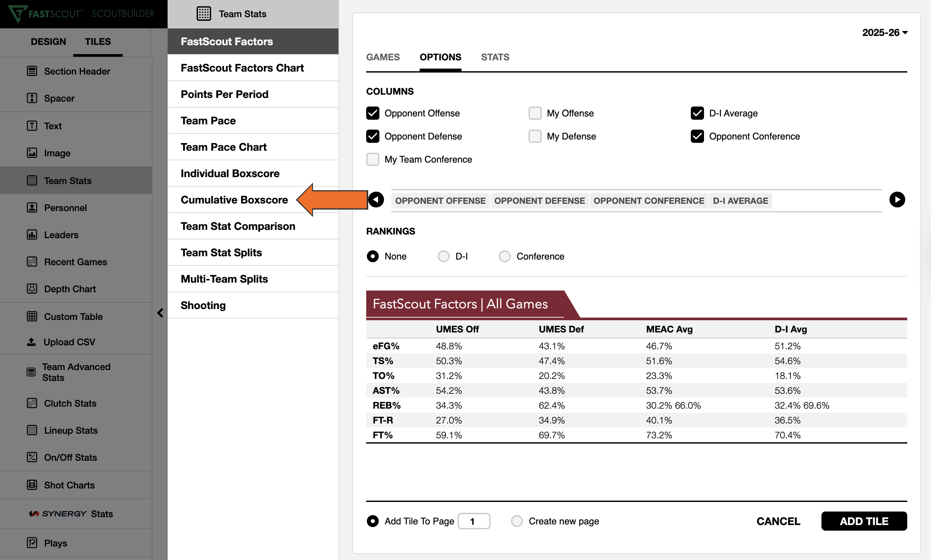
Task: Open Cumulative Boxscore in the list
Action: coord(253,200)
